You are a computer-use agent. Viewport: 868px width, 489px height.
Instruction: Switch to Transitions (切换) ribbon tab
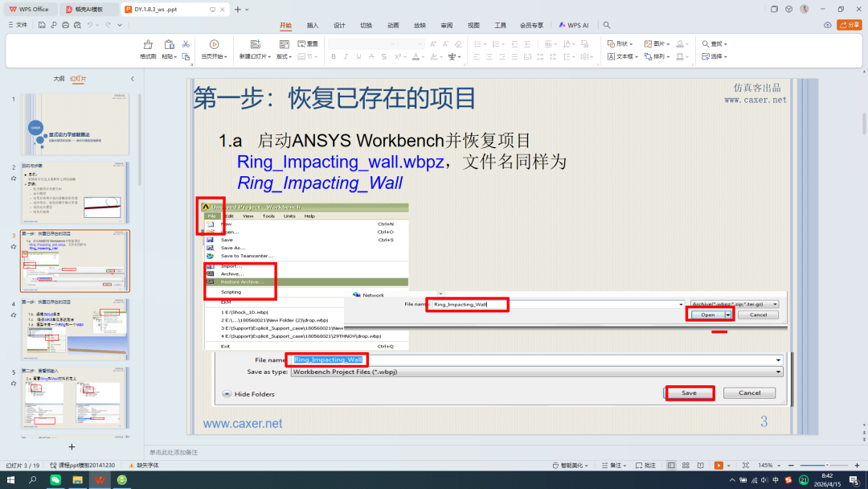click(366, 26)
